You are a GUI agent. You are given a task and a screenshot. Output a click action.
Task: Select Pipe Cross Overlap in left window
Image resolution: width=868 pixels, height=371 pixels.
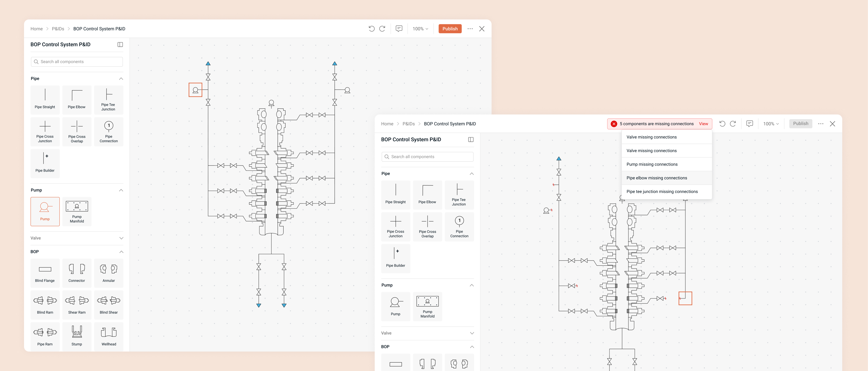point(77,132)
